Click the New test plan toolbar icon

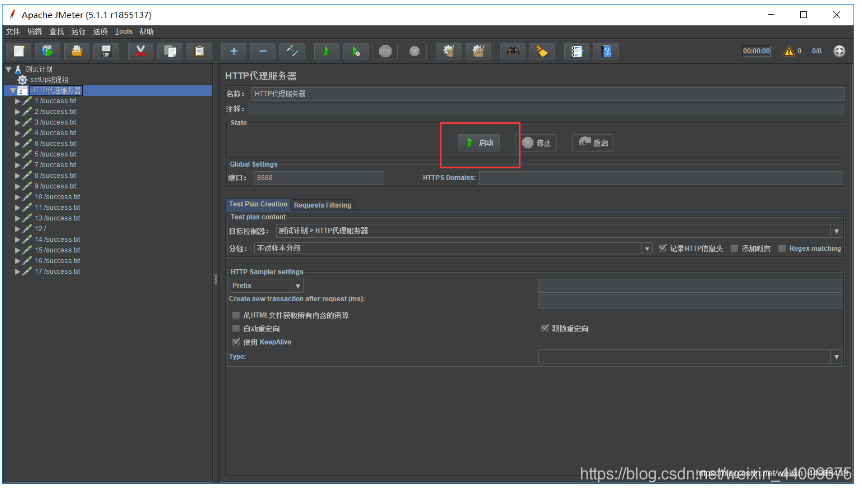(x=19, y=51)
